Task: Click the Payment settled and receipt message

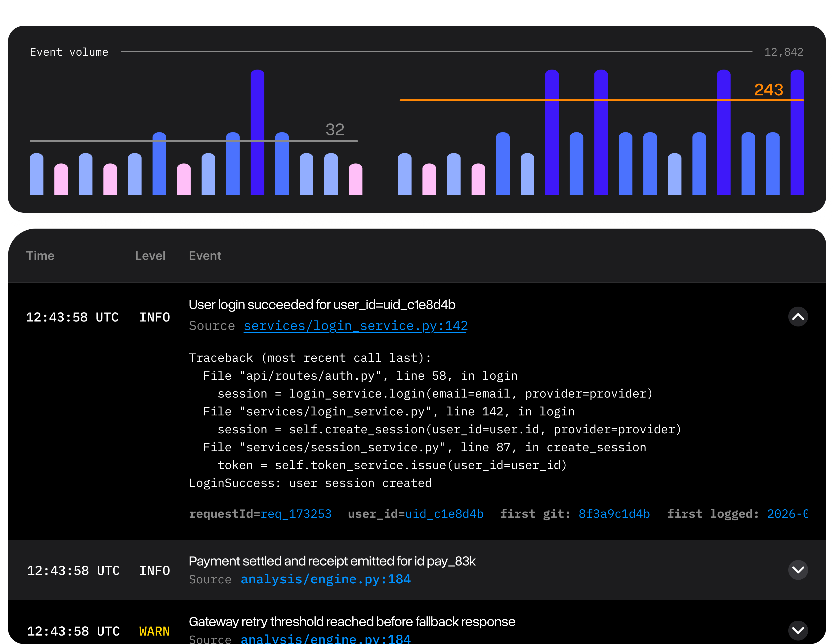Action: click(332, 561)
